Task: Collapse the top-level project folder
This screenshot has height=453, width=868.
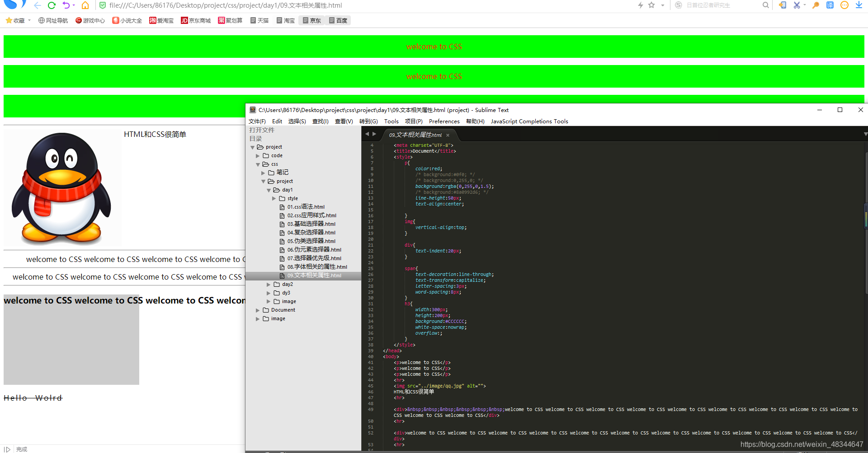Action: click(x=253, y=147)
